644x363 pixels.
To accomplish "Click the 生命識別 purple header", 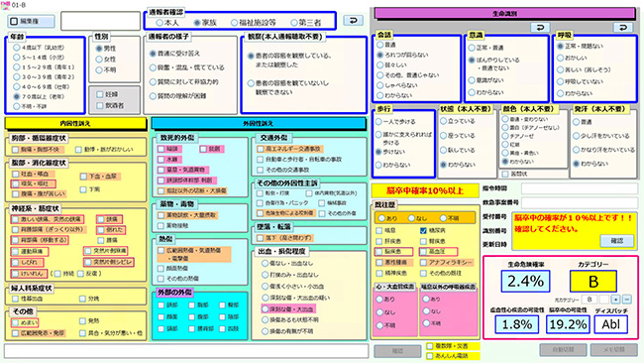I will tap(504, 14).
